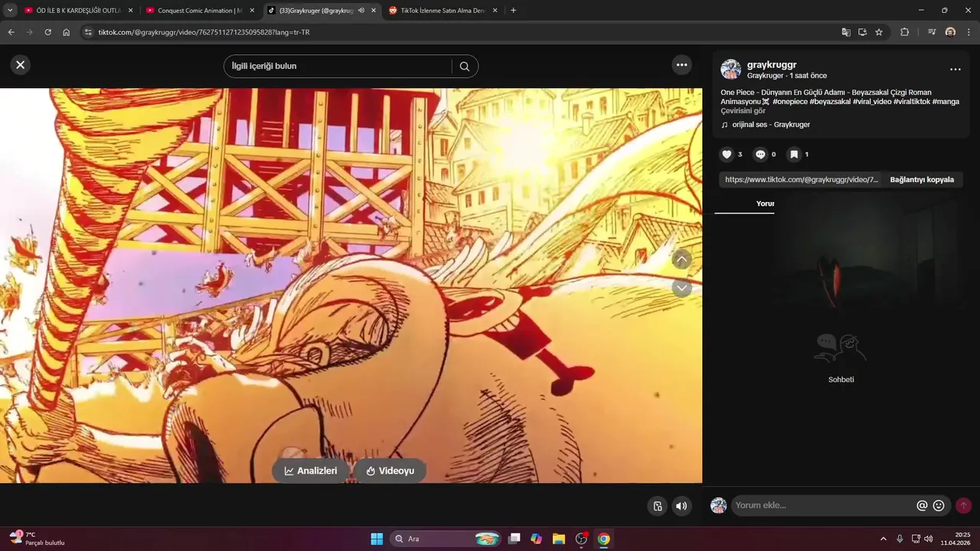Click the Videoyu promote button

pyautogui.click(x=390, y=471)
